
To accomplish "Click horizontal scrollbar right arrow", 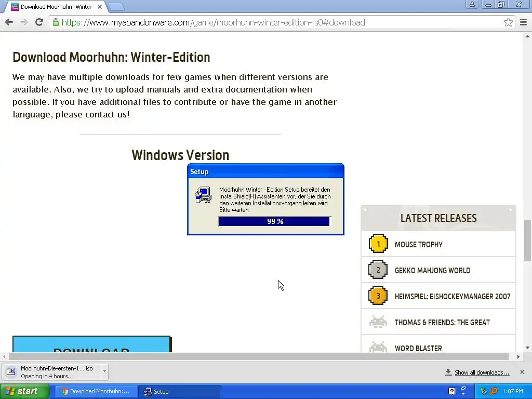I will pyautogui.click(x=518, y=356).
